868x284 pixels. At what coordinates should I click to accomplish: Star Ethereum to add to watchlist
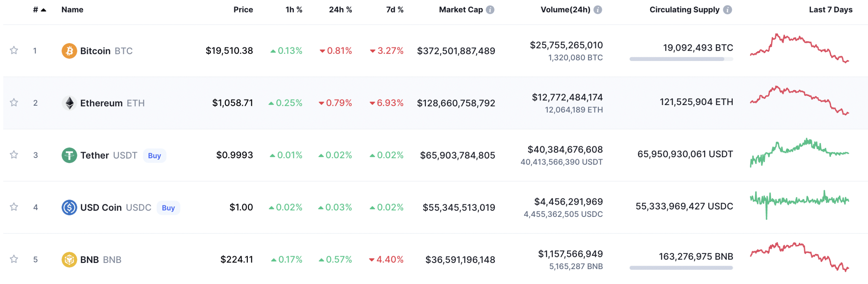[14, 103]
